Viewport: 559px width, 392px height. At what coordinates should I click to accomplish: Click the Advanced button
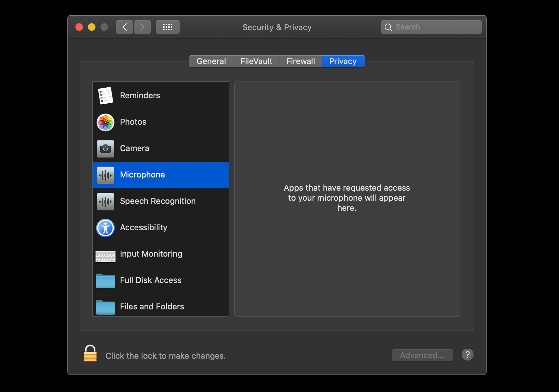pos(422,355)
